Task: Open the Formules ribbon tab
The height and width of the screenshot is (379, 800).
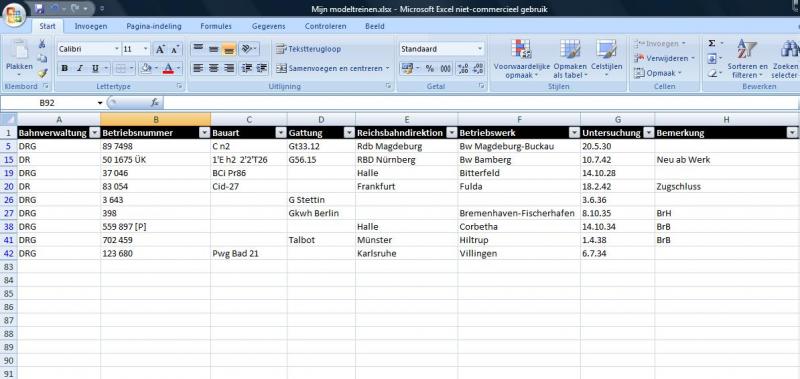Action: click(x=216, y=26)
